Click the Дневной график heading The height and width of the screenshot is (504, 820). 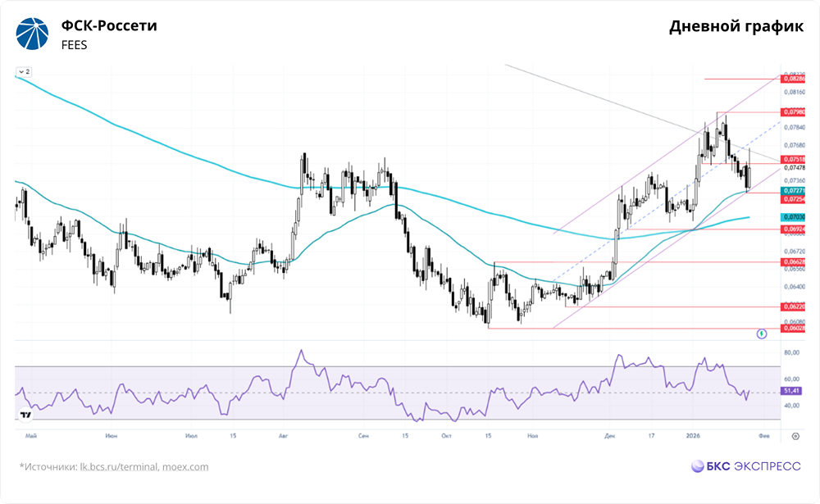click(x=736, y=27)
